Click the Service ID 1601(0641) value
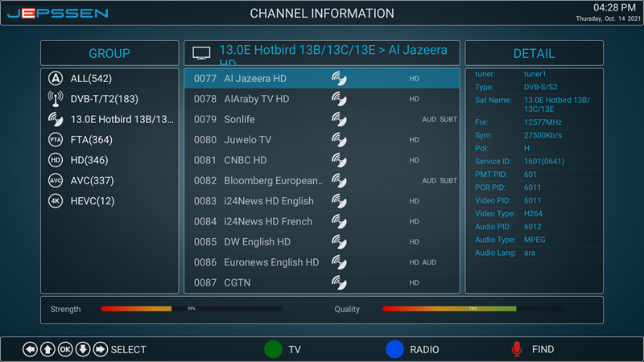This screenshot has width=644, height=362. click(x=544, y=162)
